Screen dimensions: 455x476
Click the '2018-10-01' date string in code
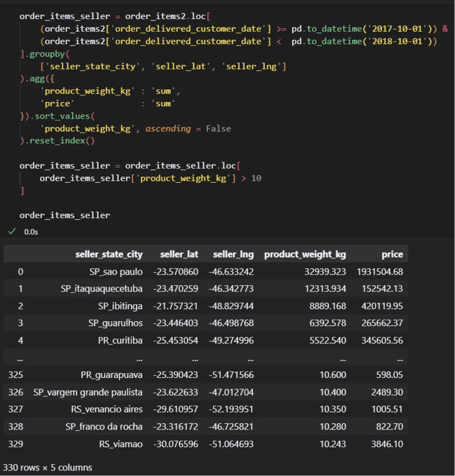397,41
